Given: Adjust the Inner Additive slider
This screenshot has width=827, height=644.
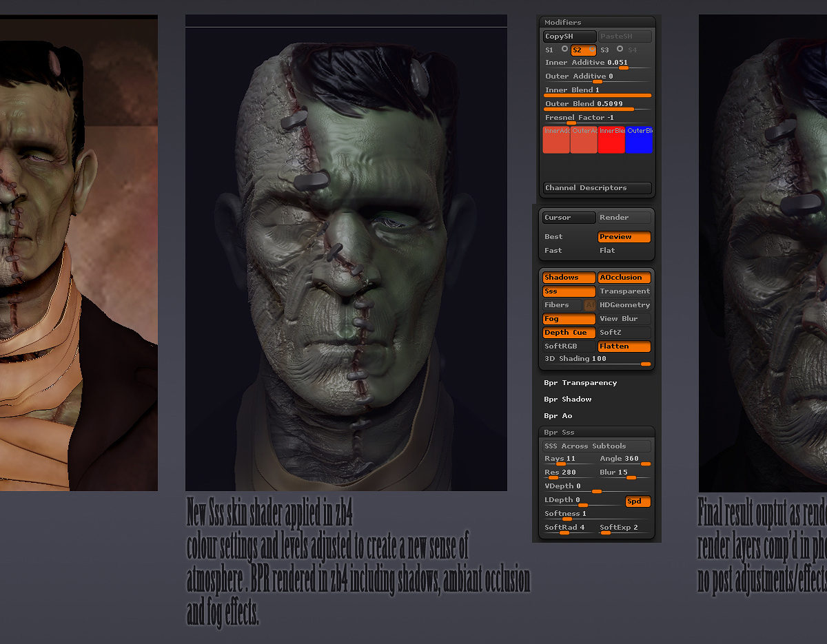Looking at the screenshot, I should tap(597, 63).
